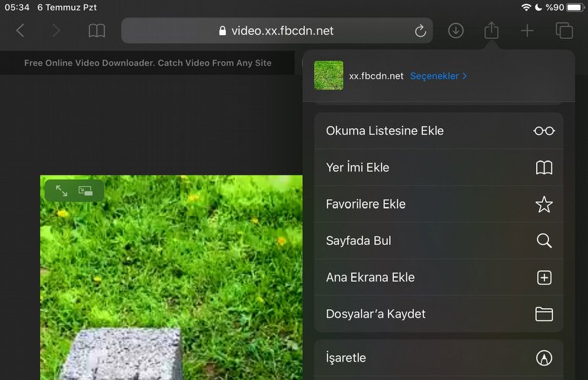The width and height of the screenshot is (588, 380).
Task: Choose Dosyalar'a Kaydet
Action: point(439,314)
